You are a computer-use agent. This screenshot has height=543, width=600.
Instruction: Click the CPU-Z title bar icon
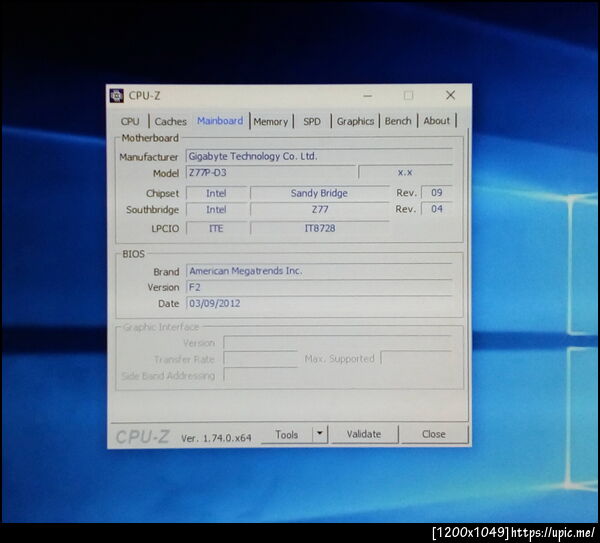[117, 96]
